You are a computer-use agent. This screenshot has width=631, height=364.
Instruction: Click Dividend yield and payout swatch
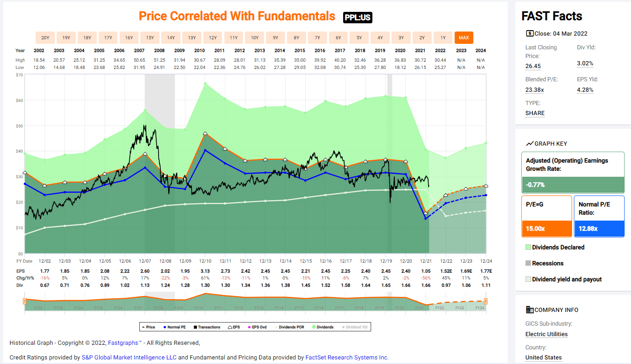click(528, 279)
